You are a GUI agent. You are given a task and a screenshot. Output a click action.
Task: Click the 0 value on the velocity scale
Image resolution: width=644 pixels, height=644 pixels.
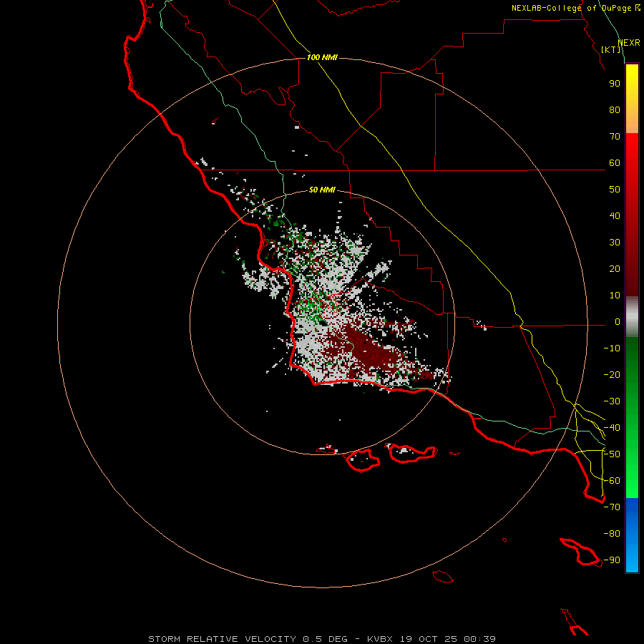618,322
